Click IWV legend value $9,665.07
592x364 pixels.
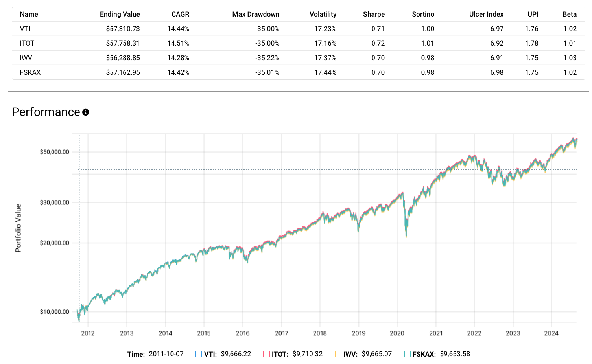coord(377,354)
